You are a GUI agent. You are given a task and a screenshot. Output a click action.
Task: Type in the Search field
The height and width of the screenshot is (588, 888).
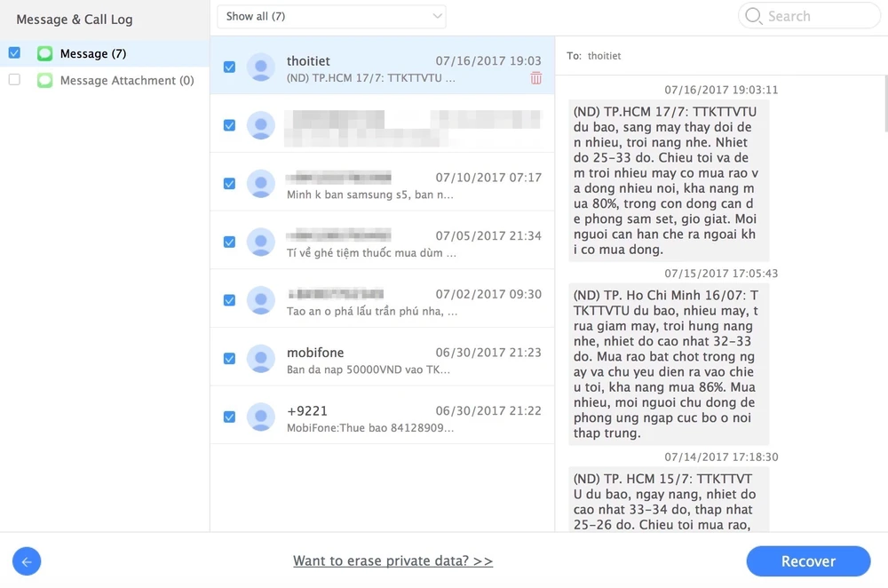817,16
